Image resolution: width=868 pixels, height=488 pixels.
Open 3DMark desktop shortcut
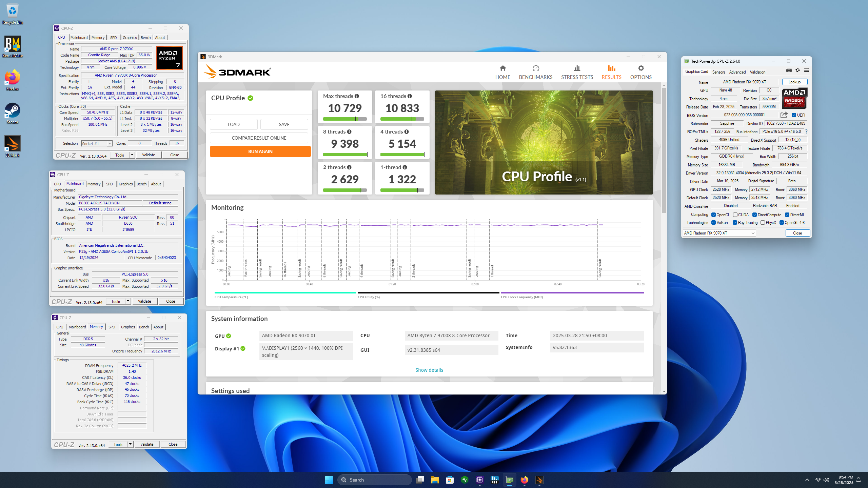click(x=13, y=146)
